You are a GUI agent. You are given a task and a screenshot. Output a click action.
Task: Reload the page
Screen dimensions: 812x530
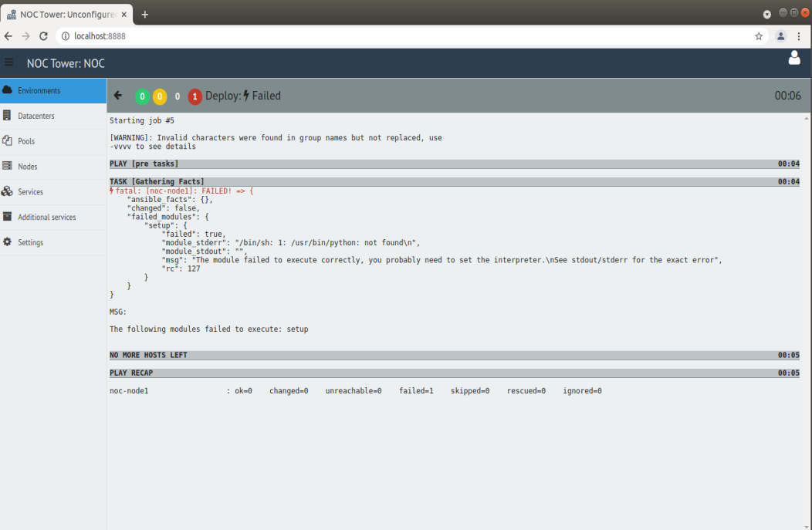(x=43, y=35)
